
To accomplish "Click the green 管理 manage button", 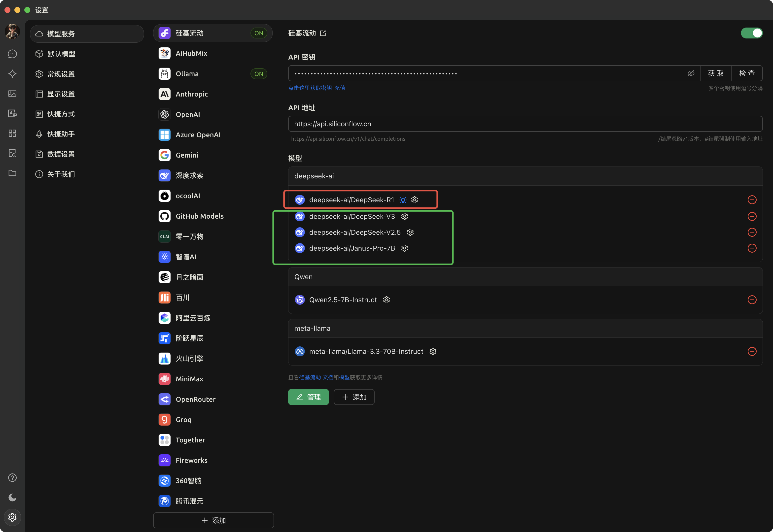I will pos(308,397).
